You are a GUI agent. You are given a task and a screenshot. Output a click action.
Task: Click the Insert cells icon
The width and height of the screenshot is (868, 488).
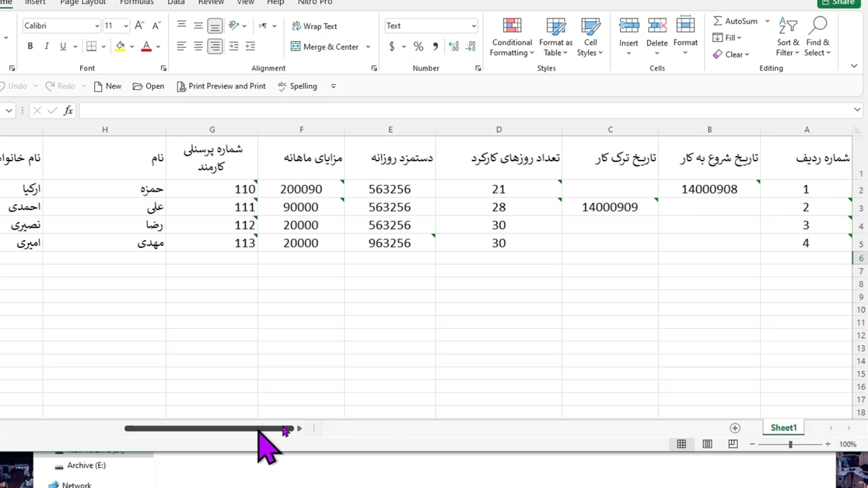629,27
